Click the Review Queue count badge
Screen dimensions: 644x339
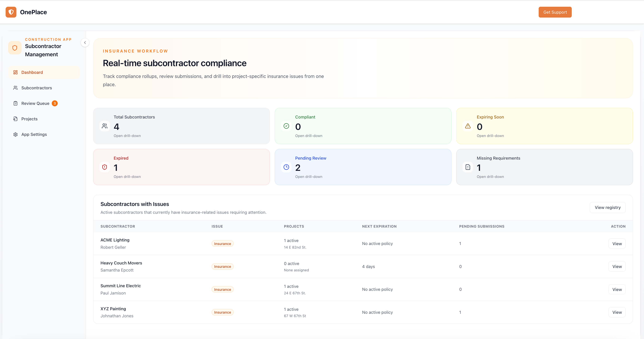[55, 103]
